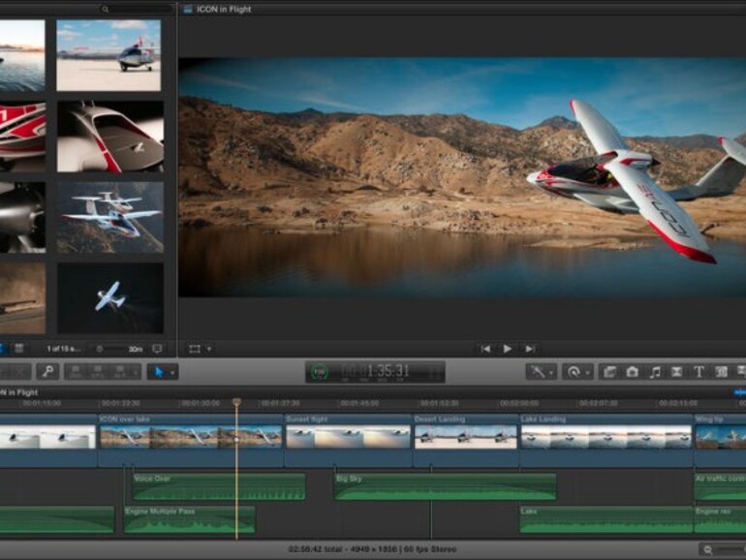This screenshot has width=746, height=560.
Task: Open the edit options dropdown arrow
Action: (136, 372)
